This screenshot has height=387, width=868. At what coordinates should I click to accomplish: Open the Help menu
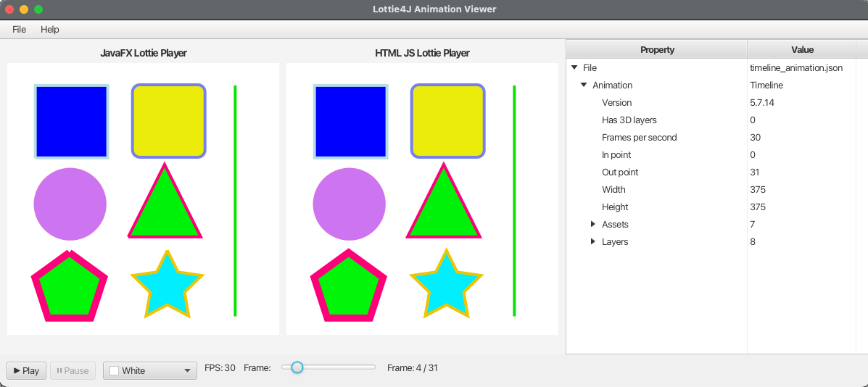coord(50,30)
